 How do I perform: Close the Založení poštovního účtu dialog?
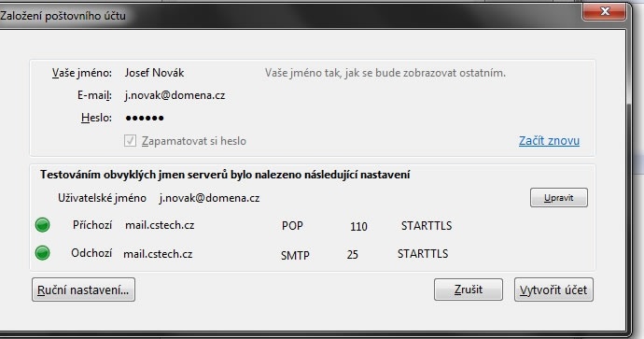(604, 11)
